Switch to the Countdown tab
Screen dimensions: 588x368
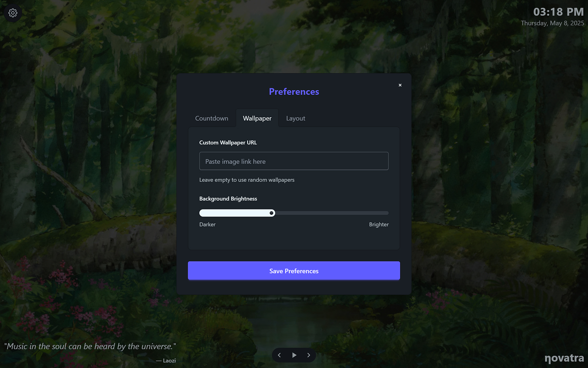[x=212, y=118]
